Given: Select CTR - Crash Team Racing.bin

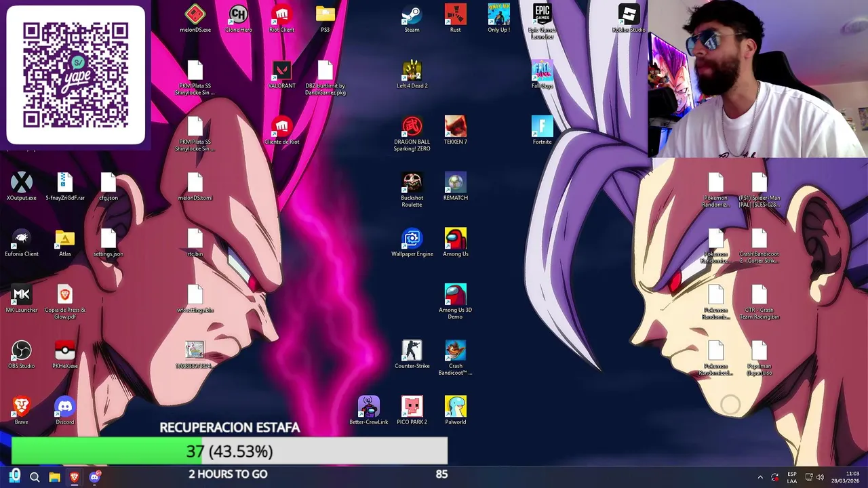Looking at the screenshot, I should click(759, 302).
